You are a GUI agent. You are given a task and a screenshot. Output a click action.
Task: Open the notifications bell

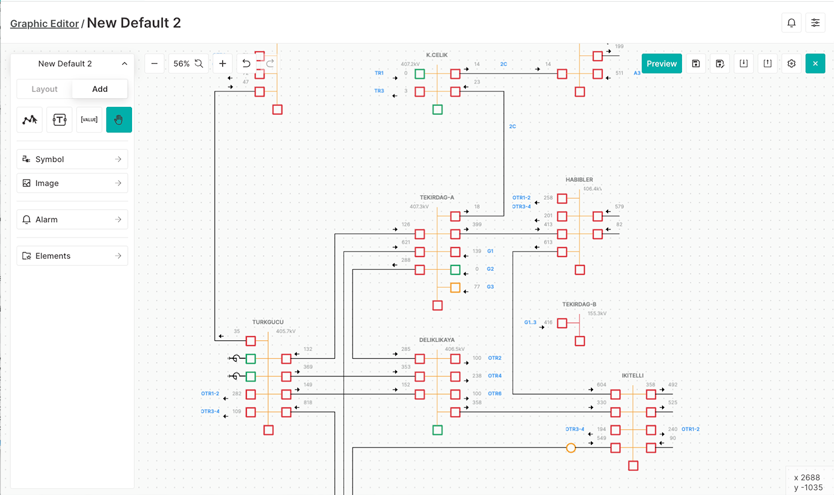[791, 23]
